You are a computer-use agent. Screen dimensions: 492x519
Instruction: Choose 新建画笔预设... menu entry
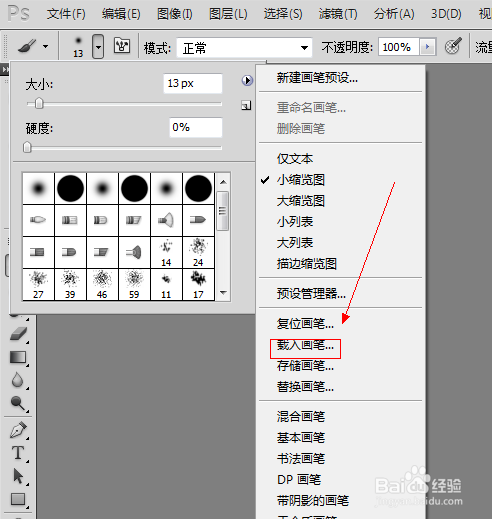(317, 78)
